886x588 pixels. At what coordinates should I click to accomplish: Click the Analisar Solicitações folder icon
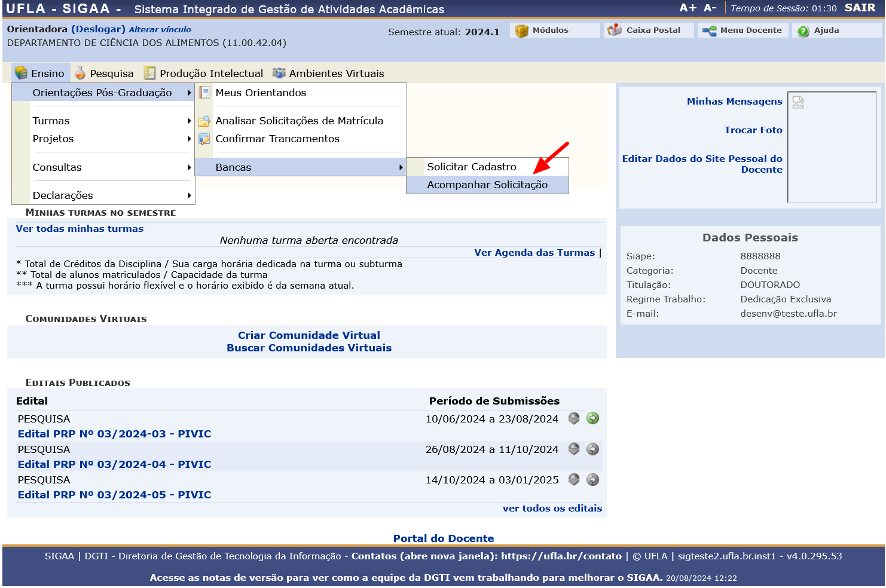204,121
